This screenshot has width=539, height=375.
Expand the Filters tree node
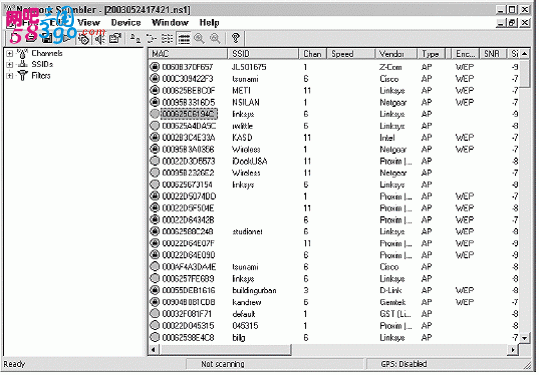pos(10,76)
